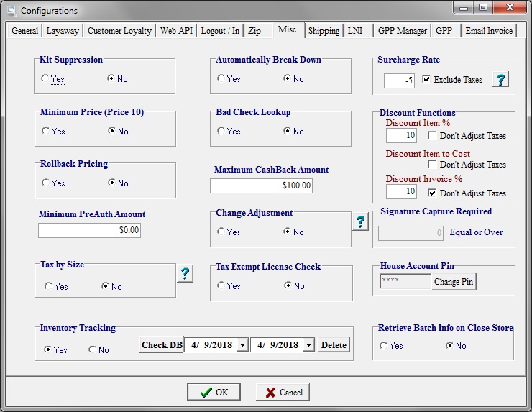Choose Yes for Retrieve Batch Info on Close Store
The image size is (532, 412).
pos(384,345)
